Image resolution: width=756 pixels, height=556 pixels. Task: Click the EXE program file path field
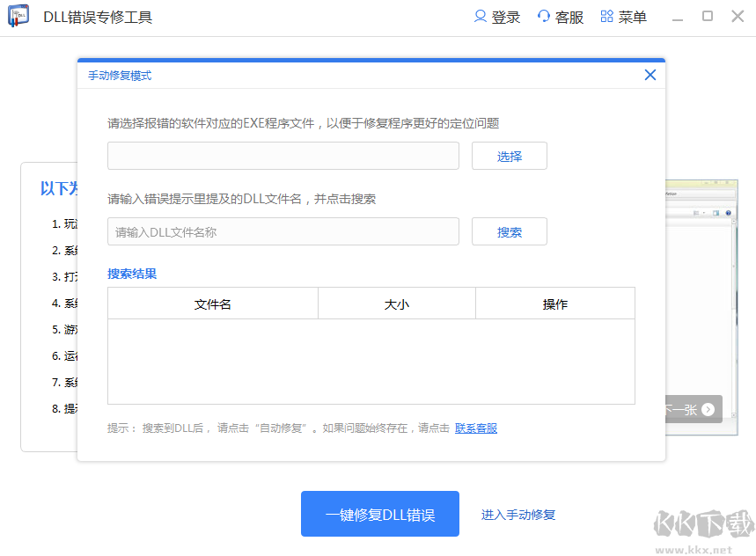283,156
